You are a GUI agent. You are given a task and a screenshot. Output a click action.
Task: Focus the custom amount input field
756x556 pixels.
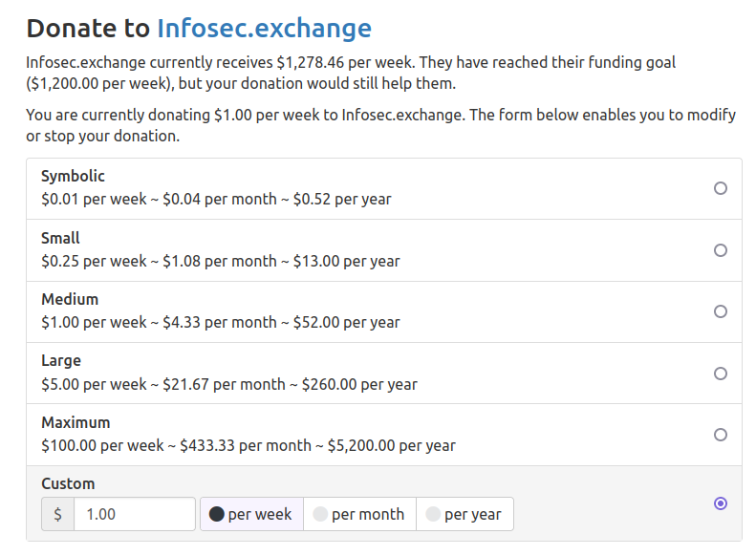(134, 514)
